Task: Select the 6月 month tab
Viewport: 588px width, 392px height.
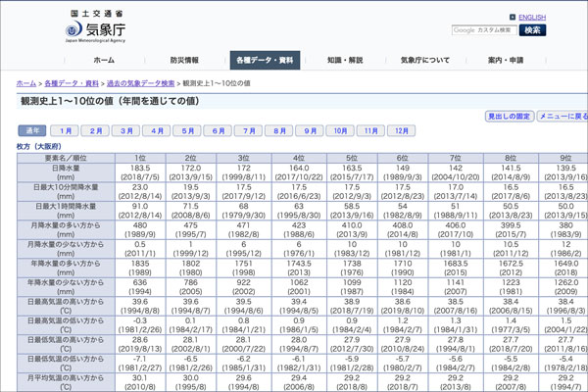Action: (218, 130)
